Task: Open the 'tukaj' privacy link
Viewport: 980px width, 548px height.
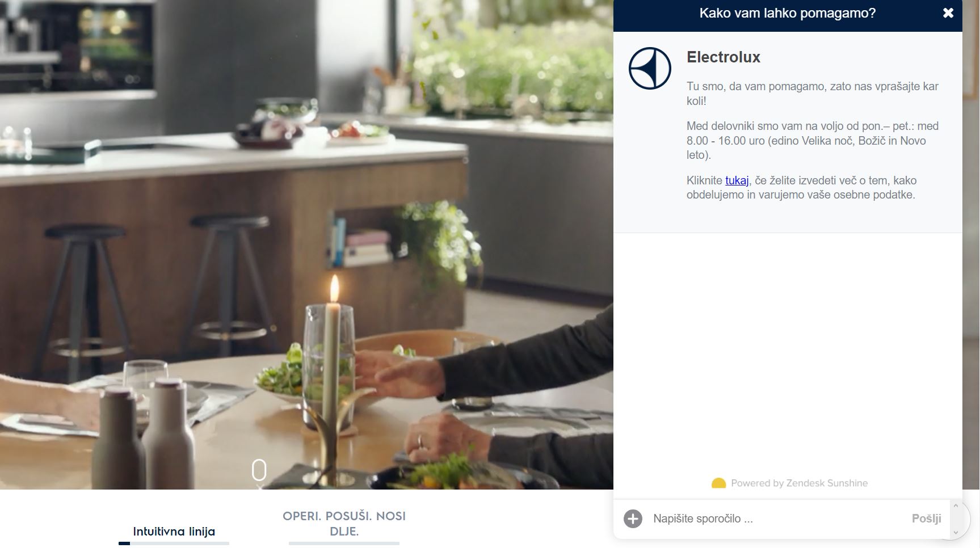Action: pyautogui.click(x=737, y=180)
